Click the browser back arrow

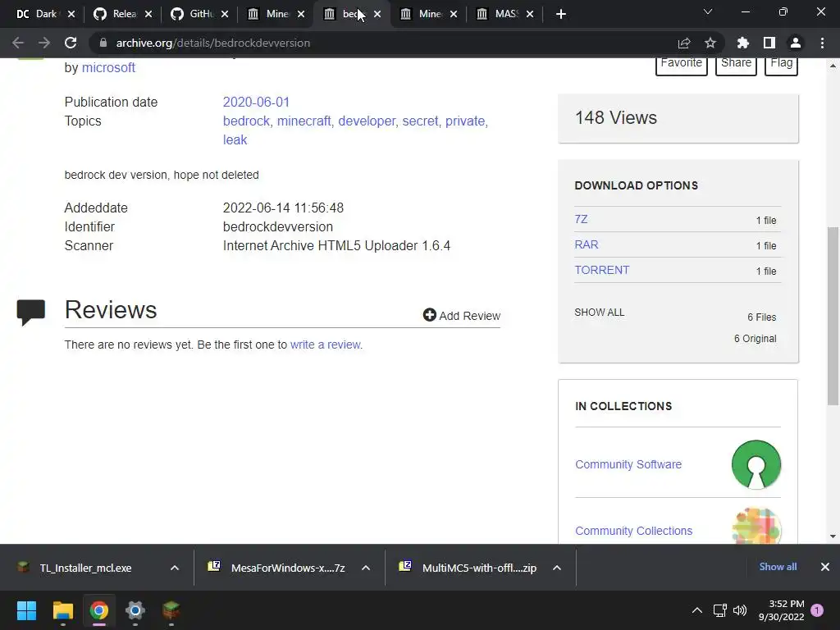click(18, 43)
